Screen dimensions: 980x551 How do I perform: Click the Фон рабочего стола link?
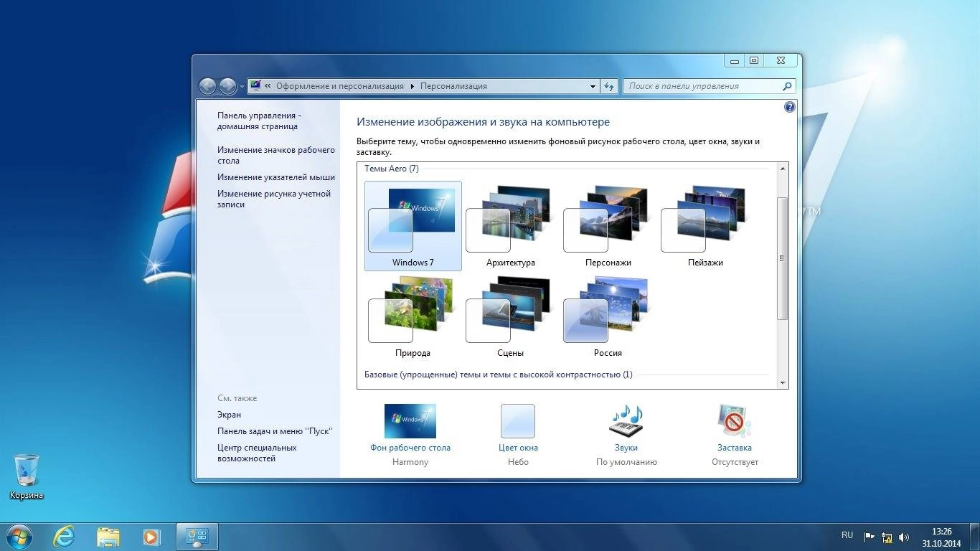click(410, 448)
